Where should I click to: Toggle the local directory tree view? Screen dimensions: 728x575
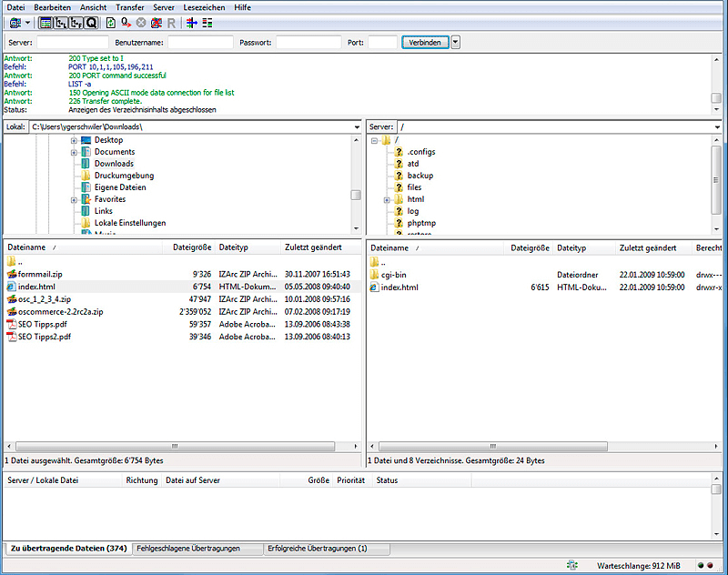pos(60,22)
